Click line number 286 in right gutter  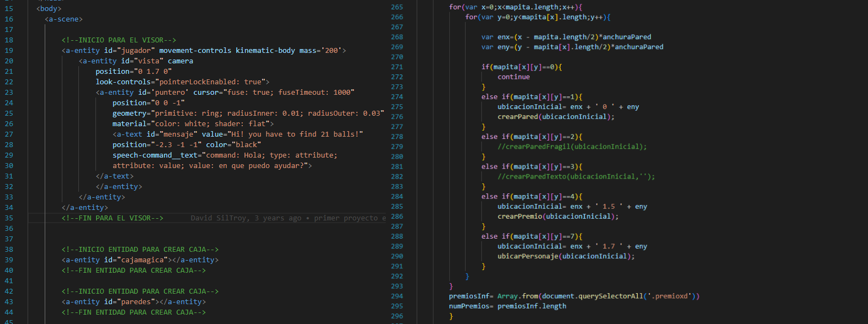click(397, 216)
